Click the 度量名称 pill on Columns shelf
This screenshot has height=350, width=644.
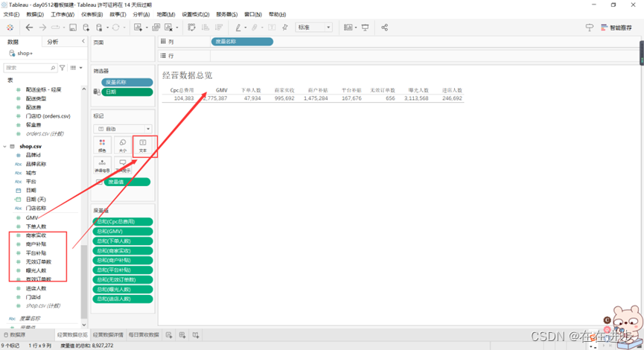(242, 42)
